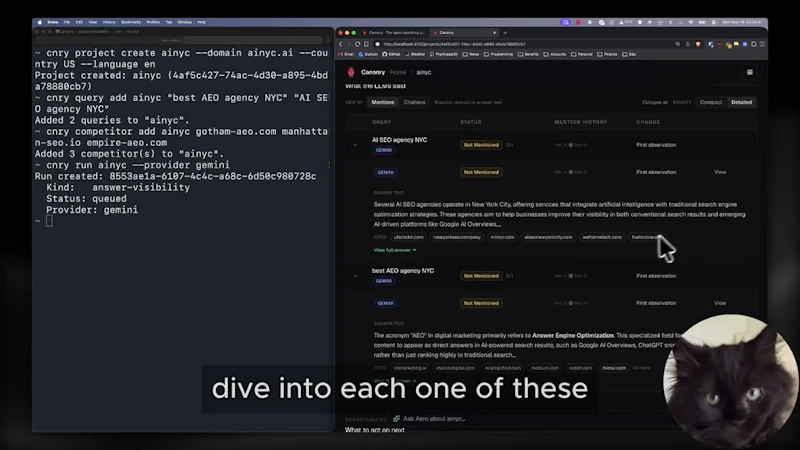The height and width of the screenshot is (450, 800).
Task: Open the Weather bookmark
Action: point(415,54)
